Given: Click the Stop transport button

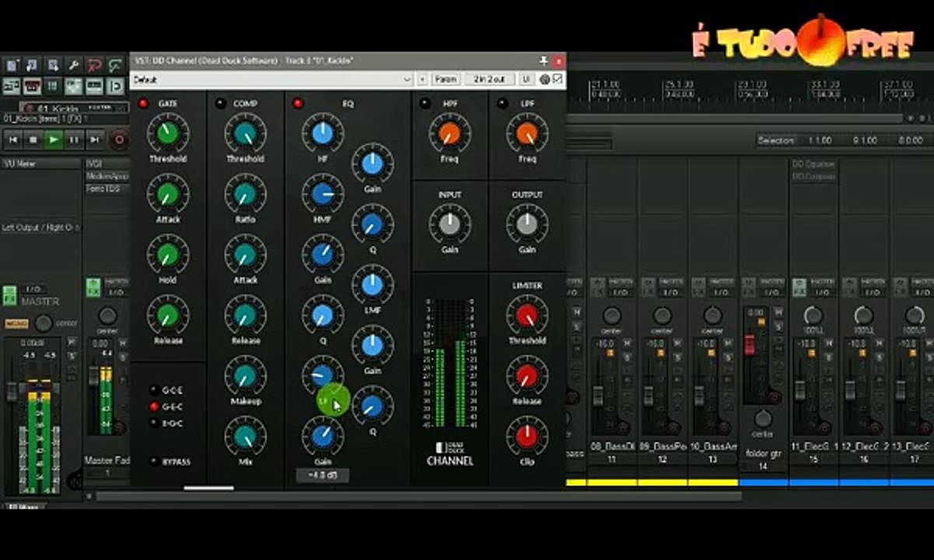Looking at the screenshot, I should [33, 140].
